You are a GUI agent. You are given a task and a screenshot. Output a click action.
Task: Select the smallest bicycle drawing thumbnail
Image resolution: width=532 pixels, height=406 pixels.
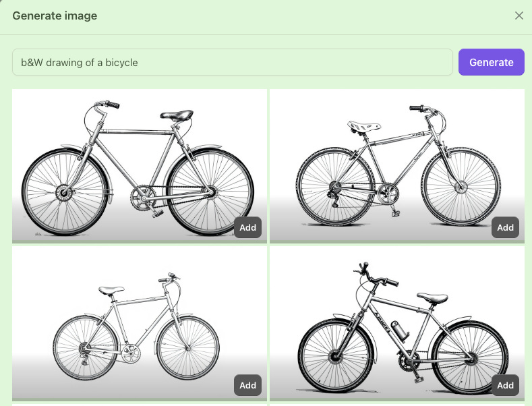pos(140,324)
